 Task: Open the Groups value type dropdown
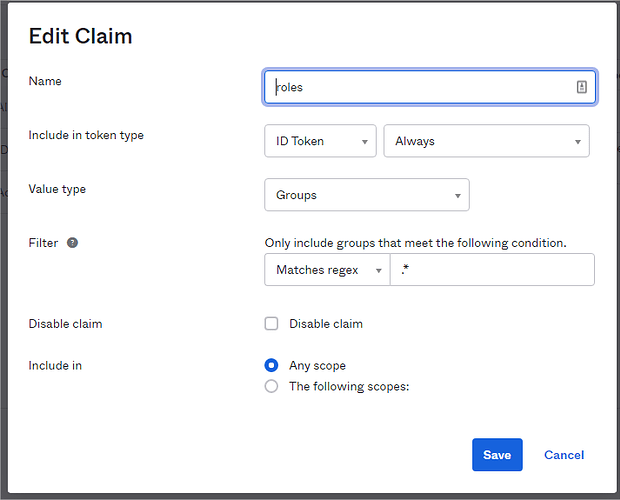click(x=366, y=195)
